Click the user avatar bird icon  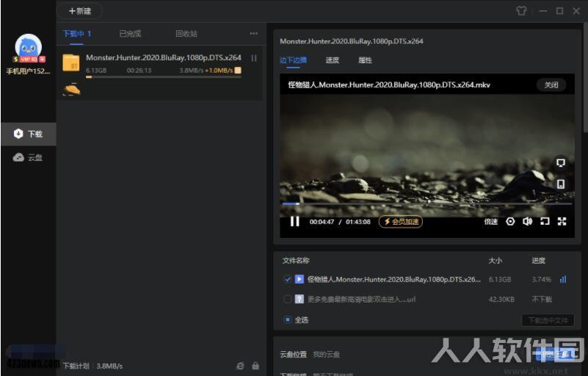click(x=28, y=46)
